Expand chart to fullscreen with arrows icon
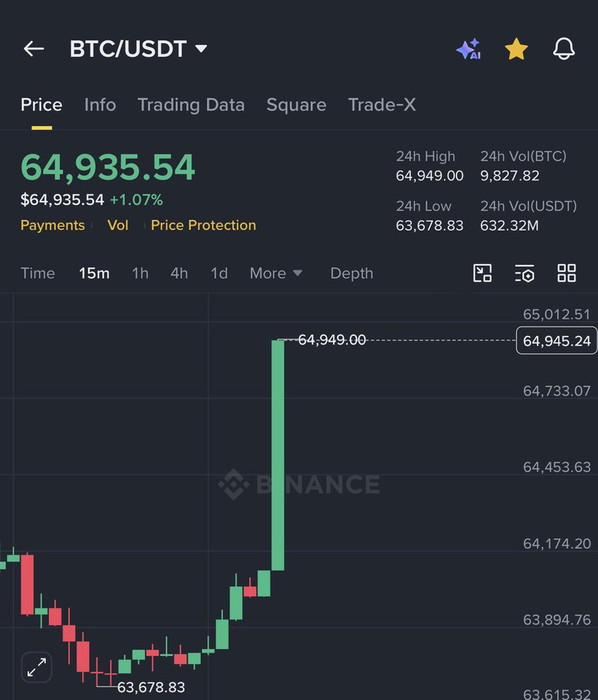The height and width of the screenshot is (700, 598). pyautogui.click(x=37, y=667)
